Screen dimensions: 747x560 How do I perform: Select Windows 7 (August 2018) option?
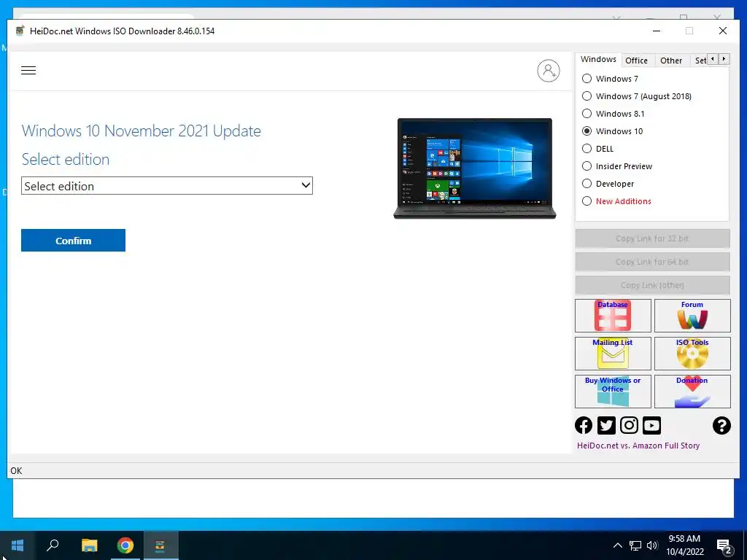pyautogui.click(x=587, y=96)
